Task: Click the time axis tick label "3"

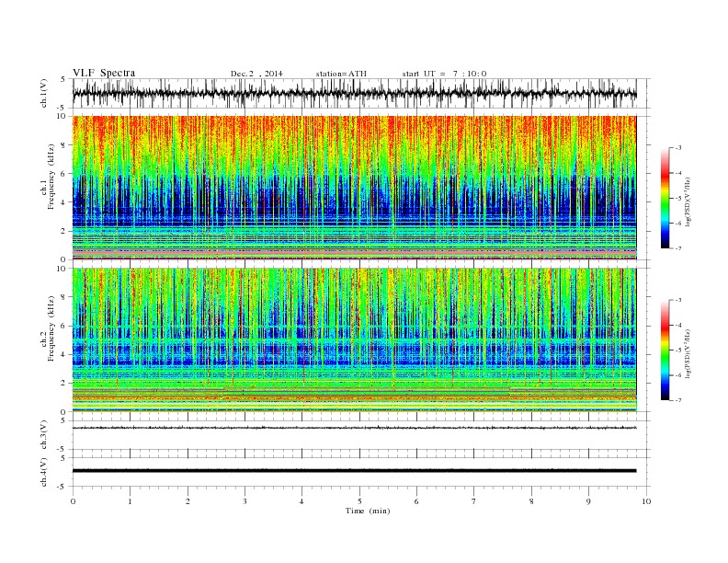Action: point(245,501)
